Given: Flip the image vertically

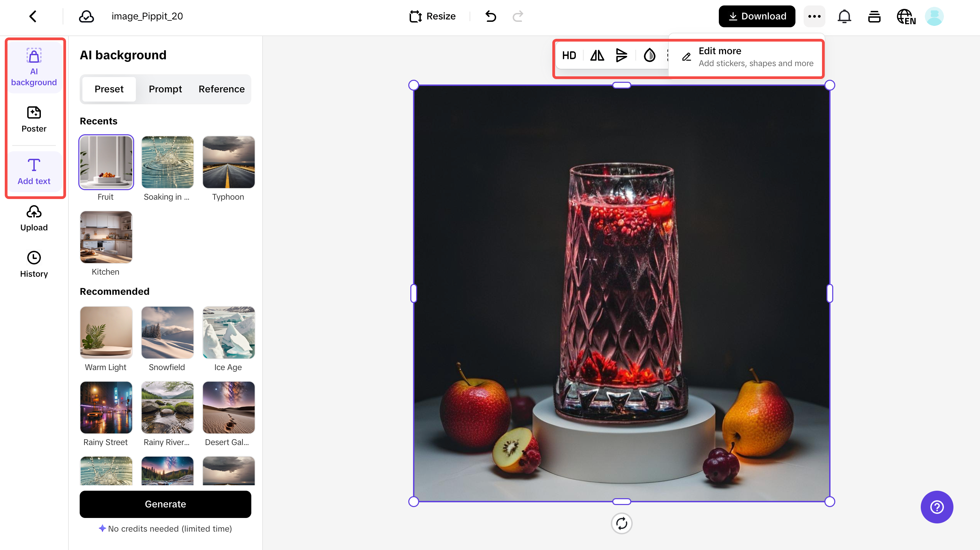Looking at the screenshot, I should pos(622,55).
